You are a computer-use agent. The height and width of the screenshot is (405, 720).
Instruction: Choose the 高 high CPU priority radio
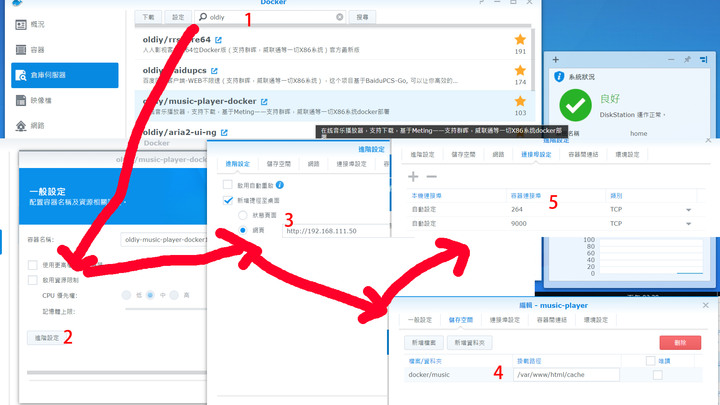[x=174, y=295]
